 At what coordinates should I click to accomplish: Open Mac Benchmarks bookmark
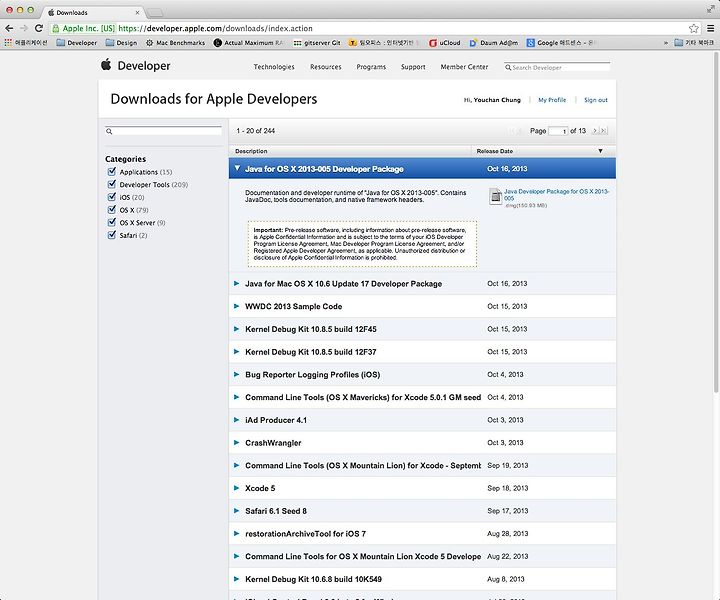(175, 43)
